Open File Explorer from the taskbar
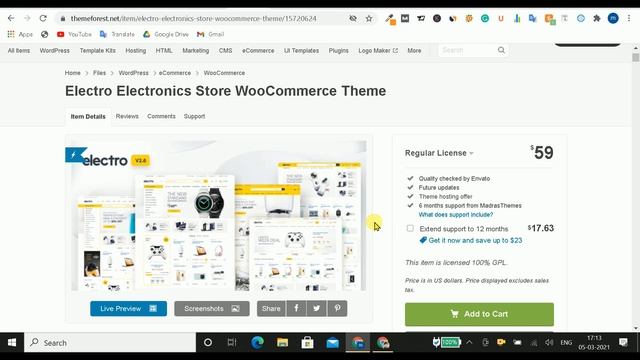Viewport: 640px width, 360px height. [282, 342]
